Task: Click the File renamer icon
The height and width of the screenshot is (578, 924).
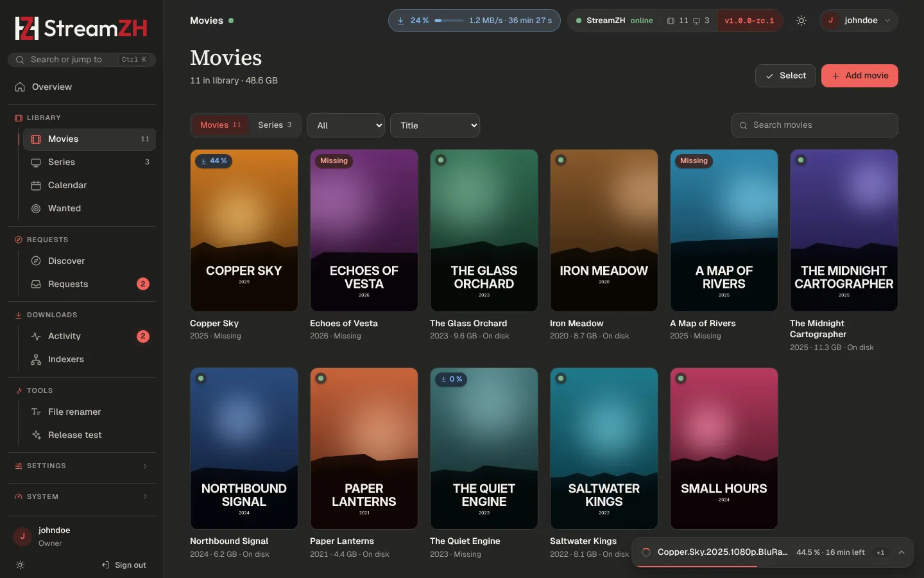Action: tap(36, 412)
